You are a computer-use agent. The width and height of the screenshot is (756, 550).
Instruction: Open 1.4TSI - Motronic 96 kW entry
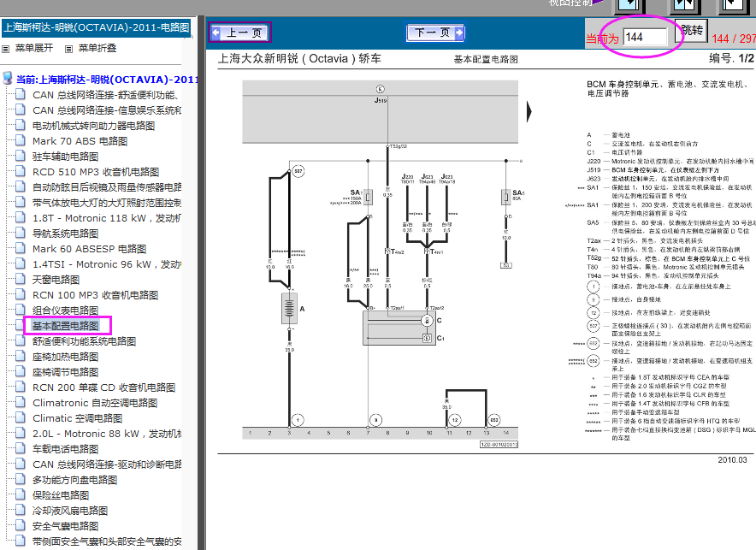pos(107,264)
